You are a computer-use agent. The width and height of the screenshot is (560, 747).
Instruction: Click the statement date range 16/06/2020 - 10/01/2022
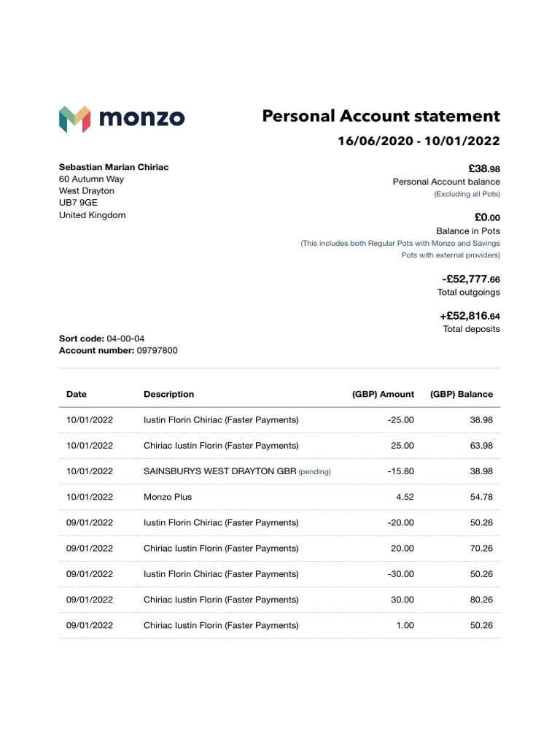point(419,142)
